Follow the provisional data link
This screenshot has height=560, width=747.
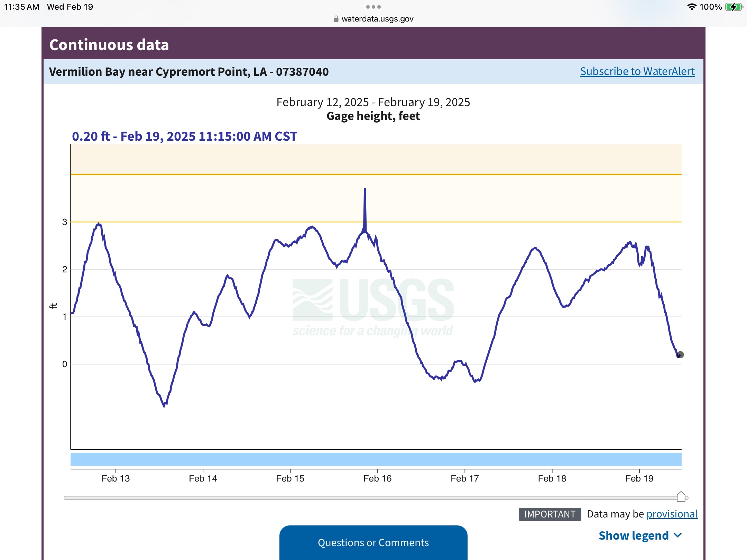coord(672,514)
